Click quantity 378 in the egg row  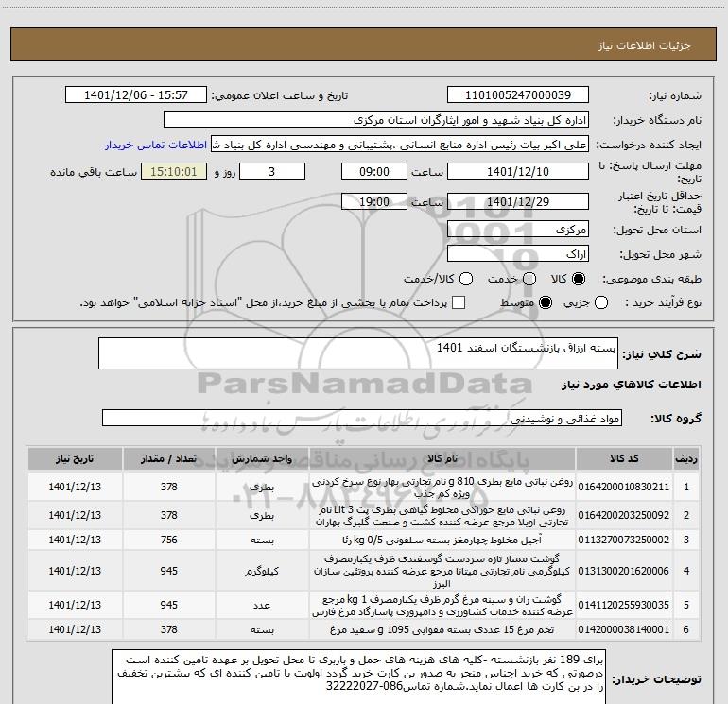point(169,629)
